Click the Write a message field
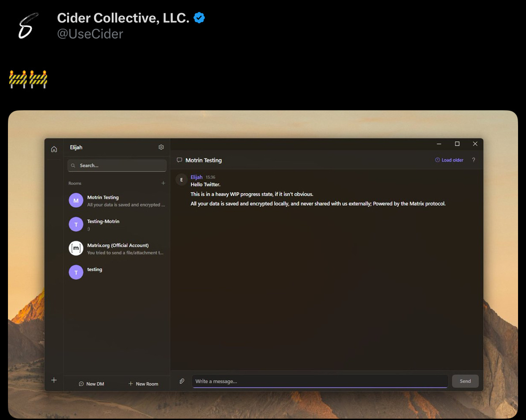This screenshot has width=526, height=420. 320,381
